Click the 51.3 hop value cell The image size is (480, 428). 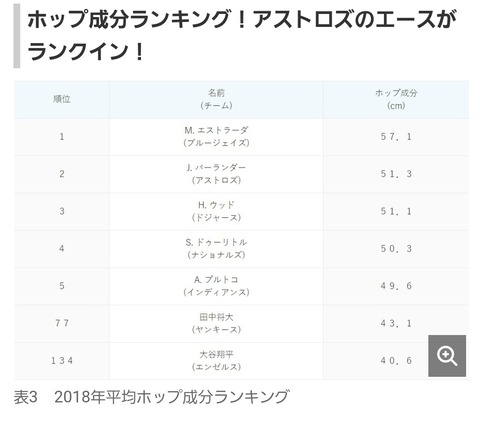point(396,174)
